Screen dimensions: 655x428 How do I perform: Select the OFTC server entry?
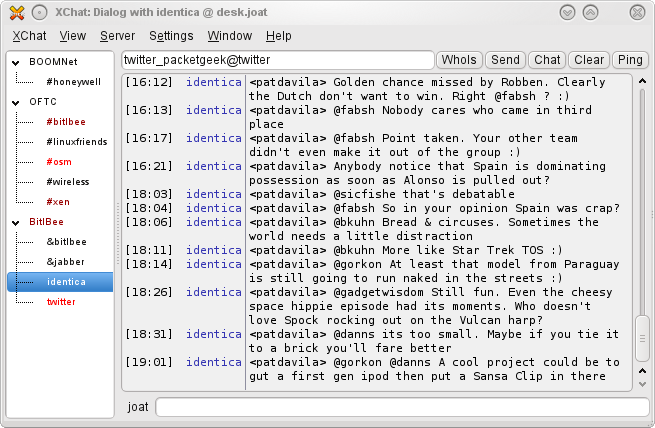click(43, 102)
